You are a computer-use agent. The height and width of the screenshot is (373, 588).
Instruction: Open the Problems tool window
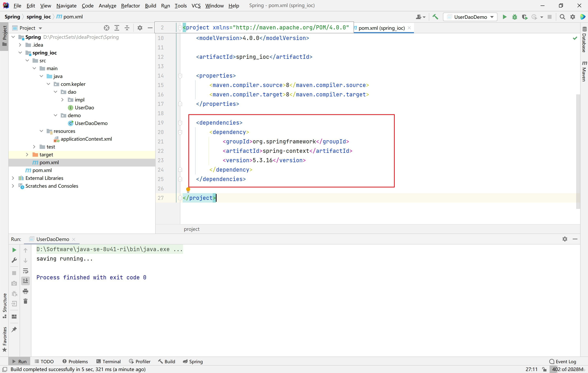(75, 361)
